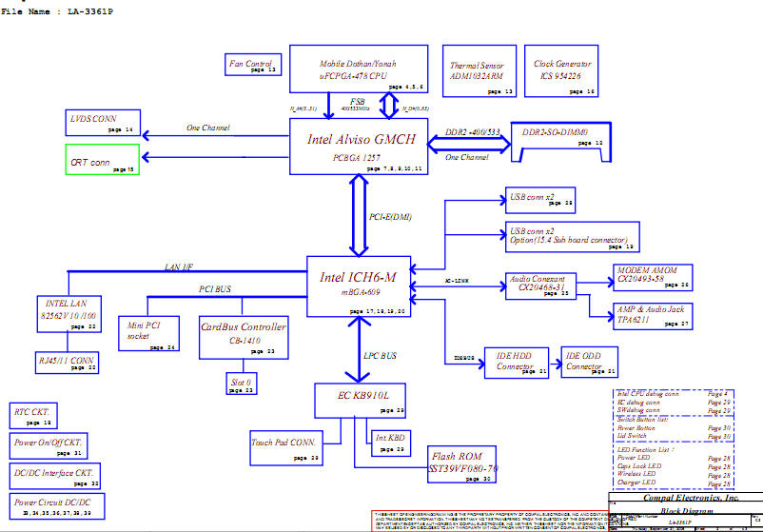Click the USB conn x2 Option sub board block

point(573,237)
